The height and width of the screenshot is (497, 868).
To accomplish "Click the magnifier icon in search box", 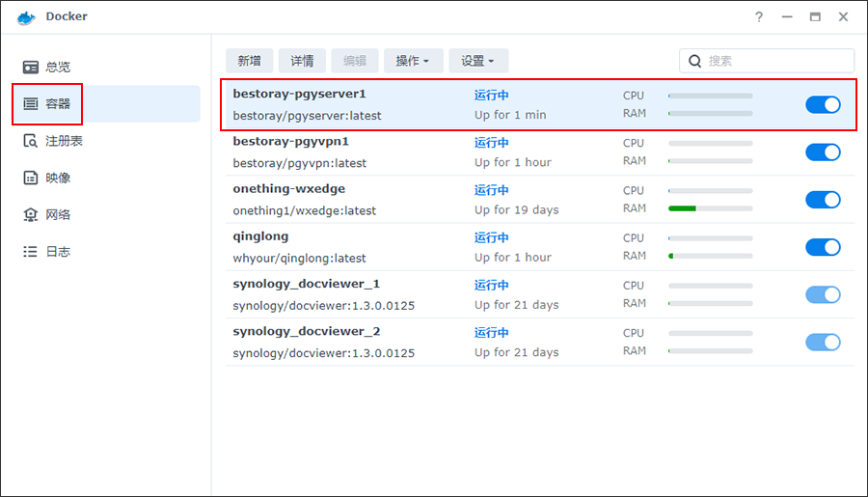I will (x=694, y=61).
